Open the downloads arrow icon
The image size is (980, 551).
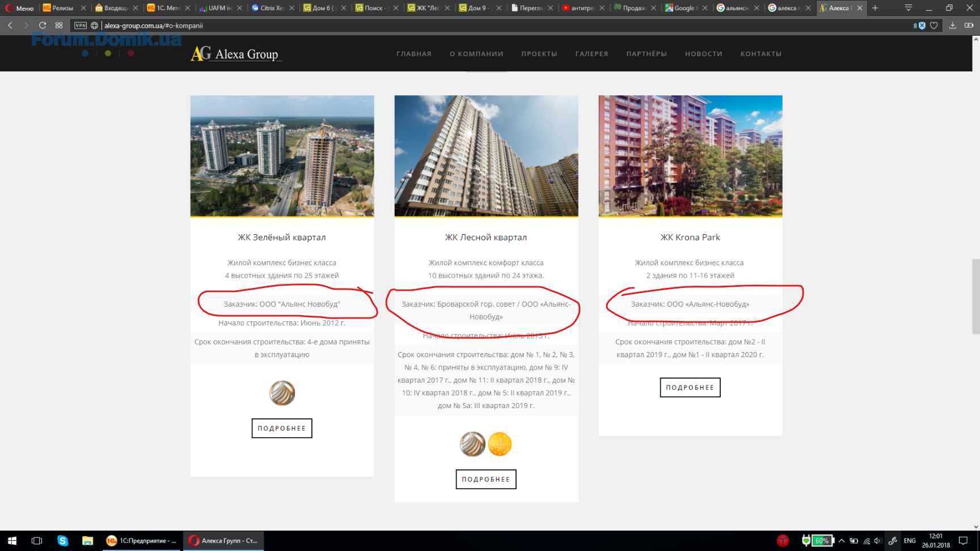coord(953,26)
